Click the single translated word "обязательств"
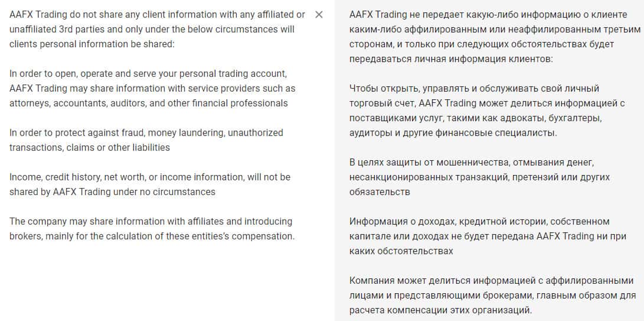The width and height of the screenshot is (644, 321). point(379,192)
